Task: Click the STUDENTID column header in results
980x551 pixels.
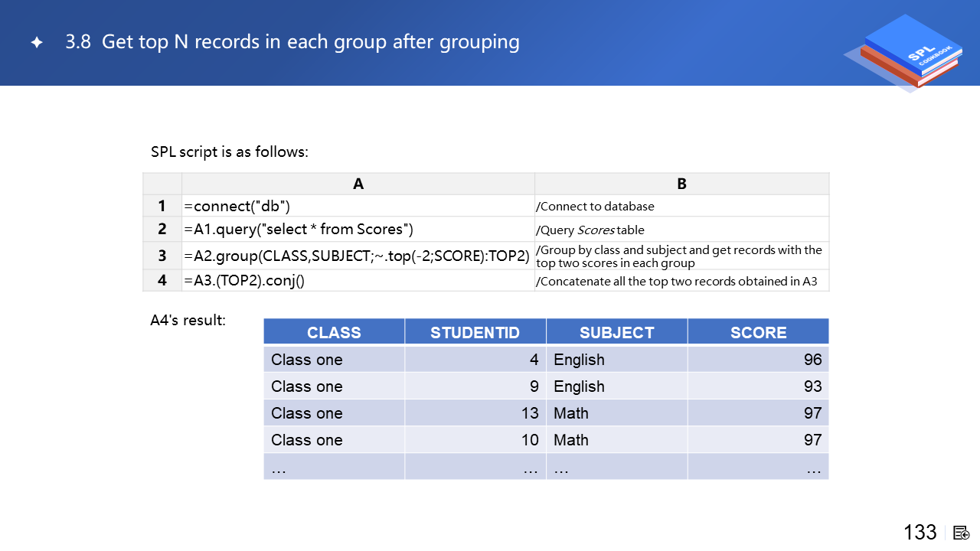Action: point(475,332)
